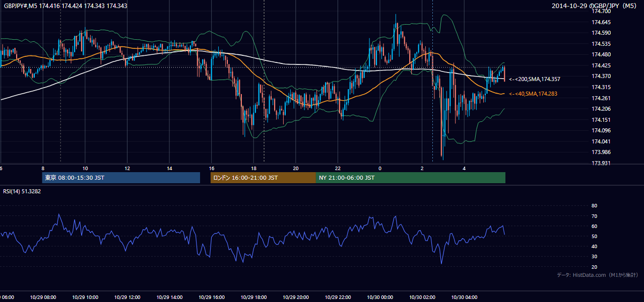Click the hour marker 0 under the price chart
The height and width of the screenshot is (302, 644).
tap(380, 168)
